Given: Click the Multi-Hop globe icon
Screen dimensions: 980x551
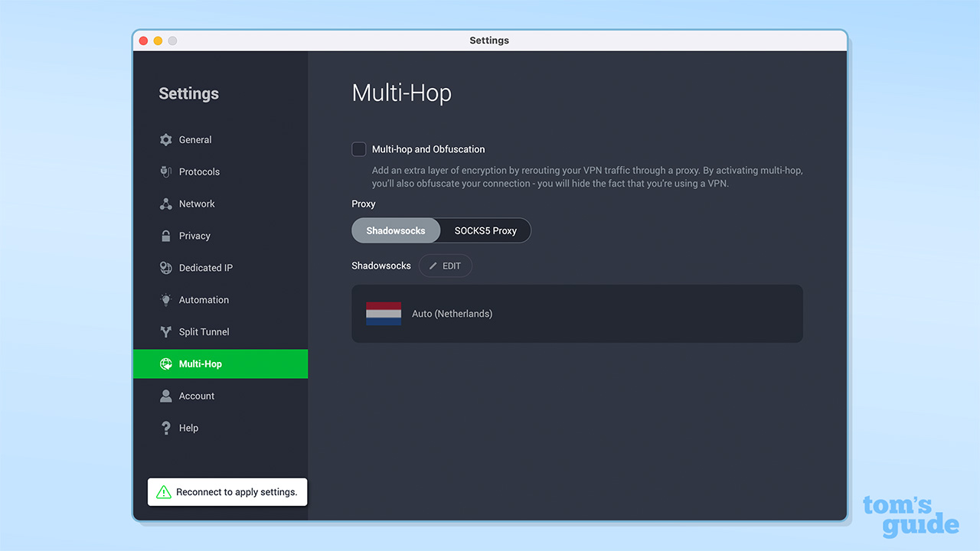Looking at the screenshot, I should [x=165, y=364].
